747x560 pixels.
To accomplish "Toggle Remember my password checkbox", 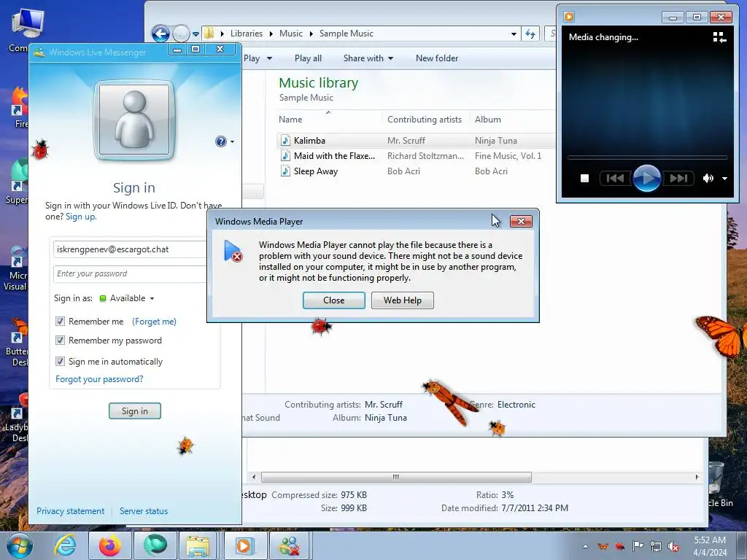I will click(x=60, y=341).
